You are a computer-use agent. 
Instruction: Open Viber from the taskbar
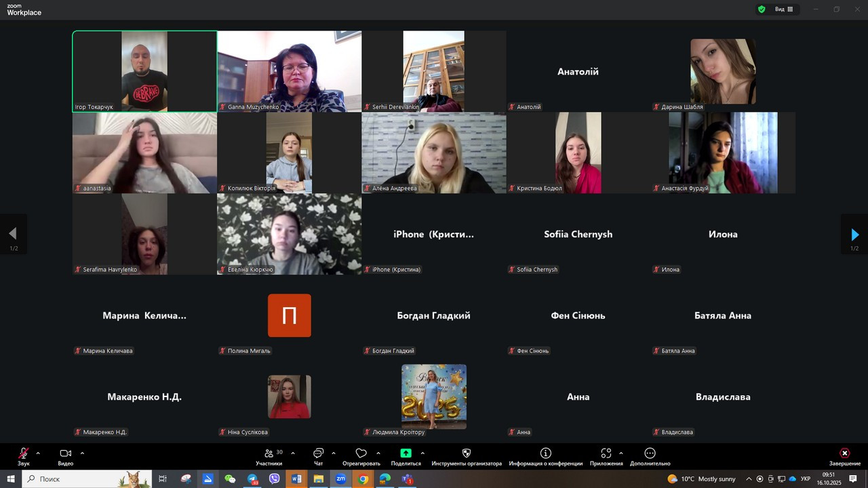click(274, 479)
